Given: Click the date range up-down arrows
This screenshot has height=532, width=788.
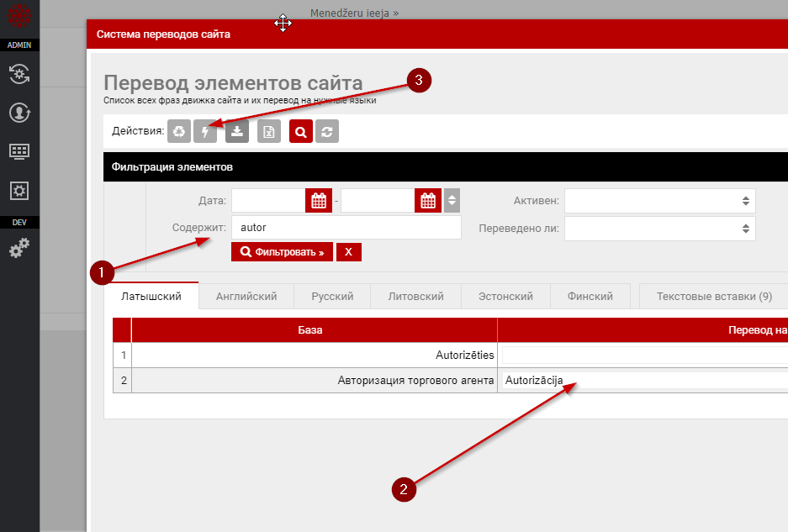Looking at the screenshot, I should 452,201.
